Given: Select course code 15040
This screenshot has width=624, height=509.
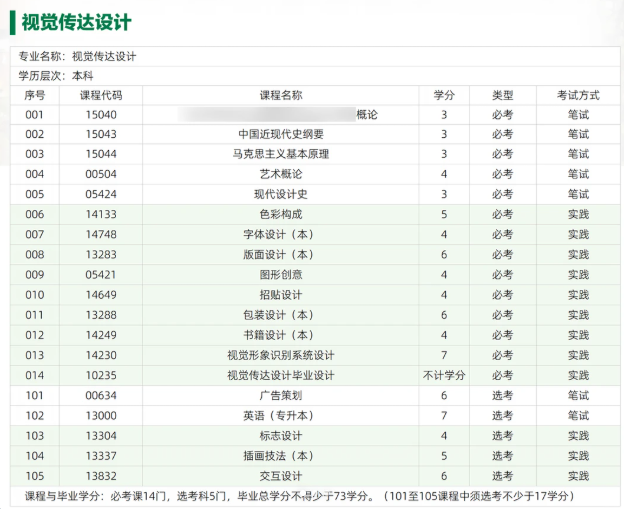Looking at the screenshot, I should pyautogui.click(x=101, y=115).
